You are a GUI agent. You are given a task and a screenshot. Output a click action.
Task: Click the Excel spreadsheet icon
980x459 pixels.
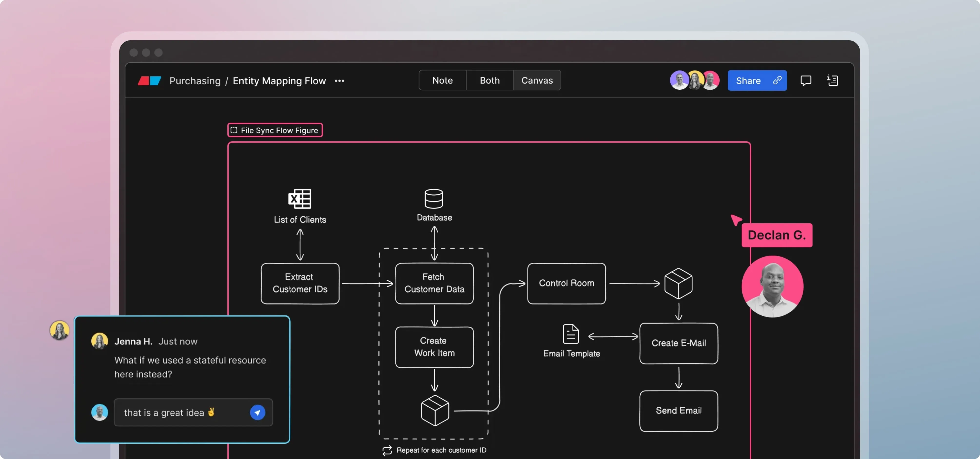click(300, 199)
